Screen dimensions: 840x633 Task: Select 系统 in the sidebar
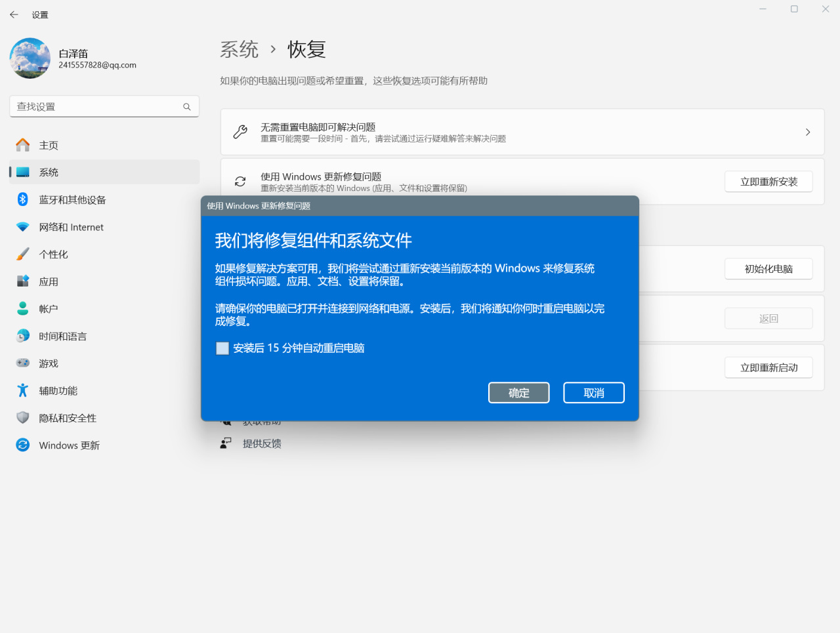point(104,173)
